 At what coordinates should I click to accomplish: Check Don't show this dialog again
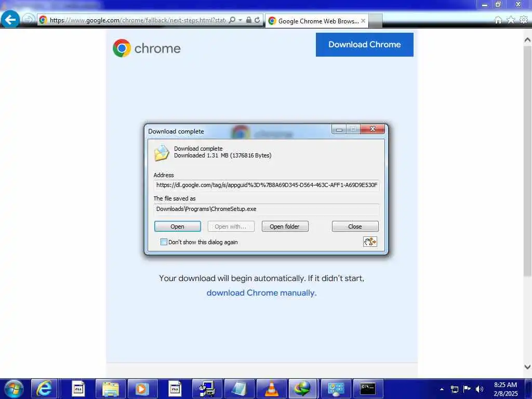click(x=164, y=242)
